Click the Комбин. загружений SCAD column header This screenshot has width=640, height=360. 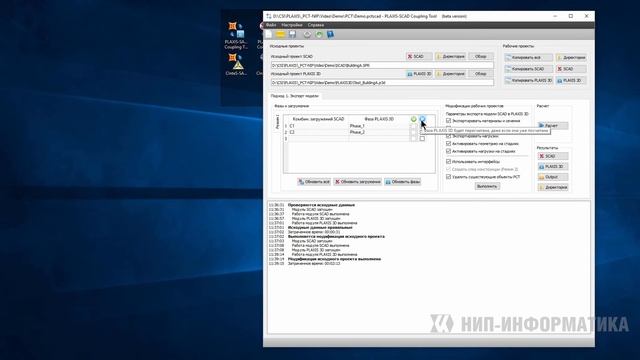pos(318,119)
